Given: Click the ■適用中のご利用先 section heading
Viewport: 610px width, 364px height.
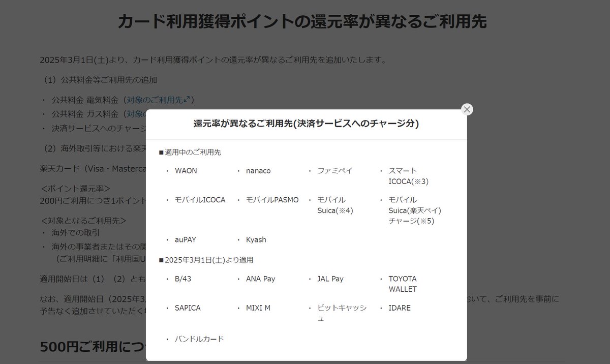Looking at the screenshot, I should point(190,152).
